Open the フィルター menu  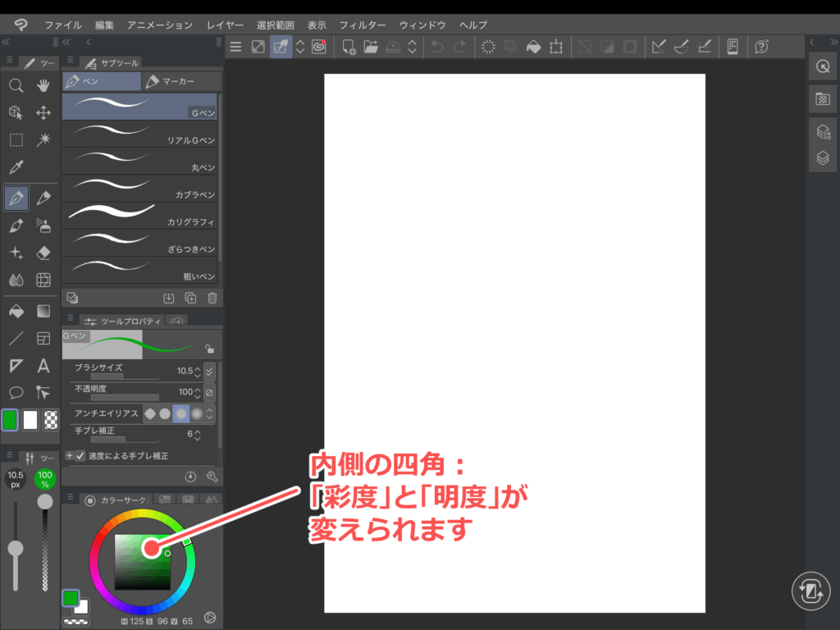tap(363, 25)
